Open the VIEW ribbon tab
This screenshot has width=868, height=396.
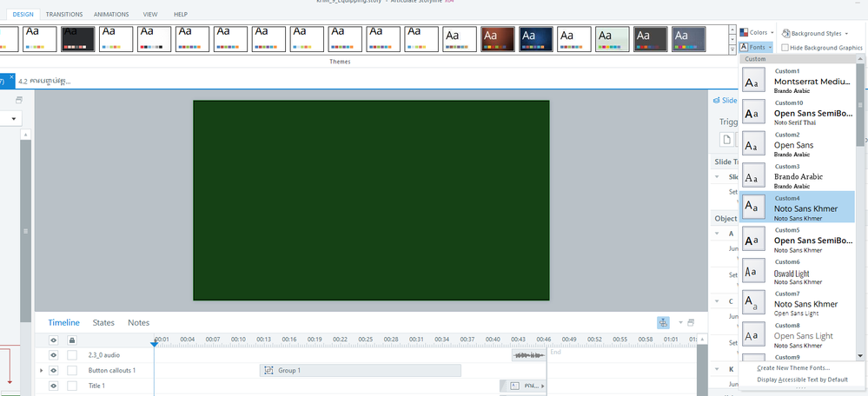[x=150, y=15]
